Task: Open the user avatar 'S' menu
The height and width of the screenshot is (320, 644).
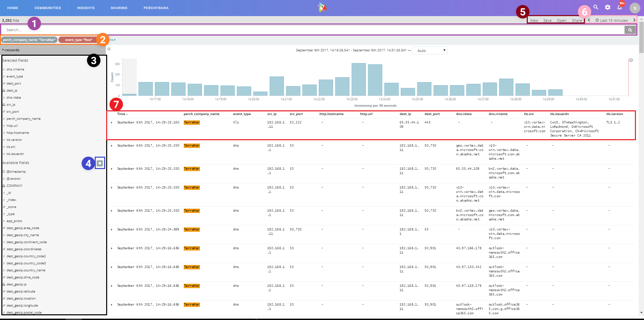Action: pos(635,8)
